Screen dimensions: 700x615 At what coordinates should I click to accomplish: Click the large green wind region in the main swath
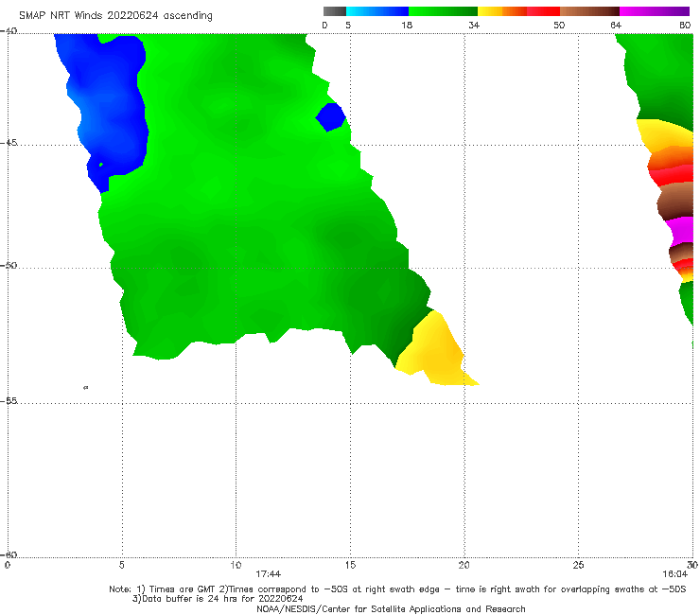click(x=250, y=201)
